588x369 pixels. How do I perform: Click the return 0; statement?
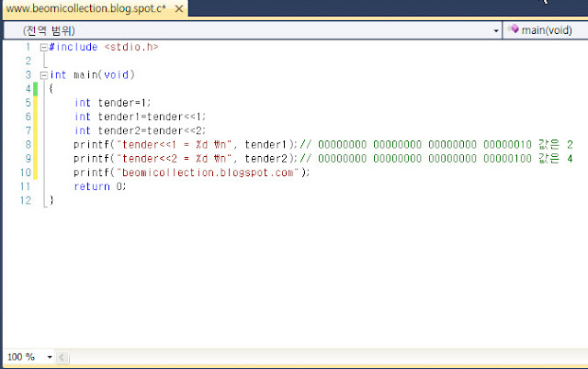coord(100,186)
